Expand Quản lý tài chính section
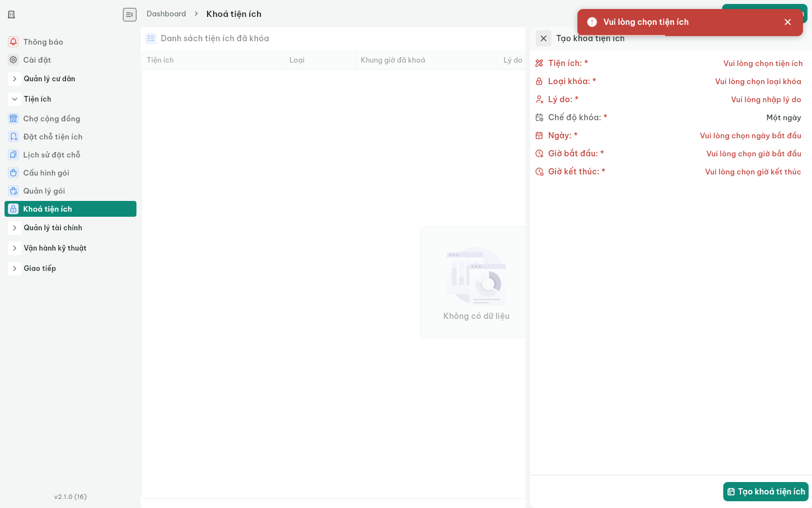Viewport: 812px width, 508px height. click(x=15, y=228)
